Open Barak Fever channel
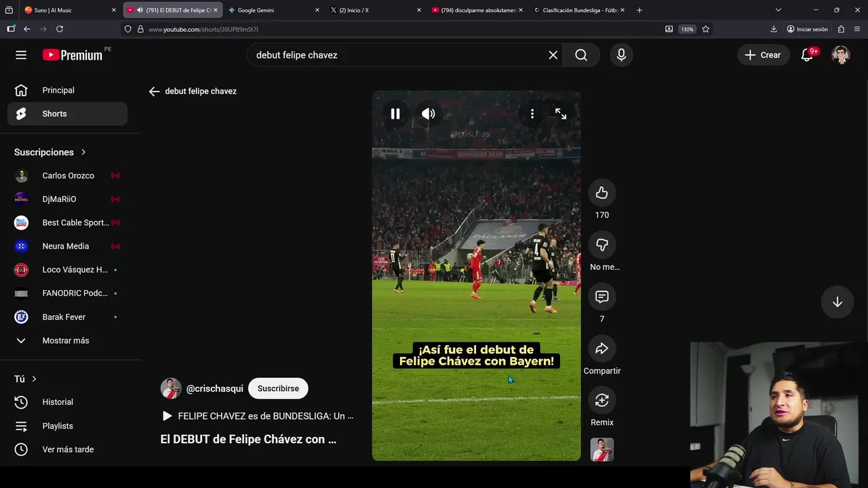Image resolution: width=868 pixels, height=488 pixels. coord(67,317)
